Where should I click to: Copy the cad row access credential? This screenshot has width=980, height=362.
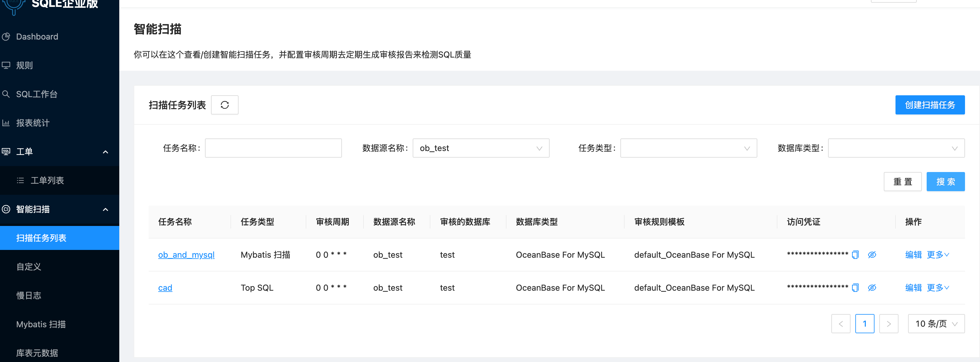pyautogui.click(x=855, y=288)
